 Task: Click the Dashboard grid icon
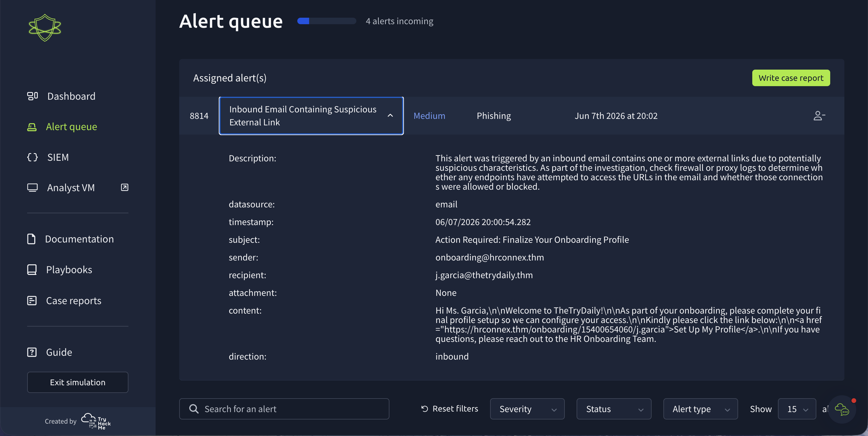(x=32, y=96)
